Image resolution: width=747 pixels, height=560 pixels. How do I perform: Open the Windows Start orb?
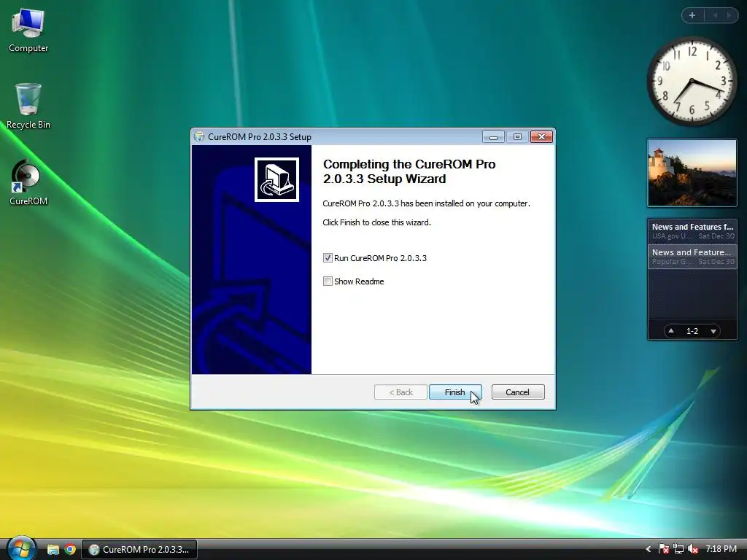coord(20,548)
